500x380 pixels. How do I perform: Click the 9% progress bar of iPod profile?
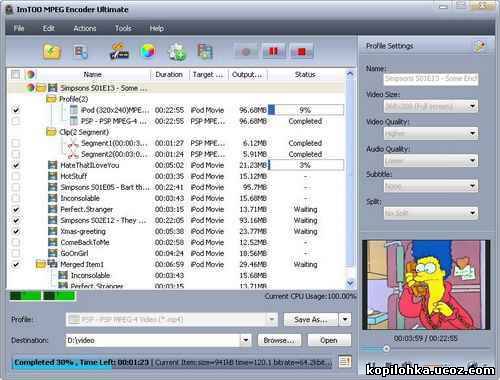tap(306, 110)
